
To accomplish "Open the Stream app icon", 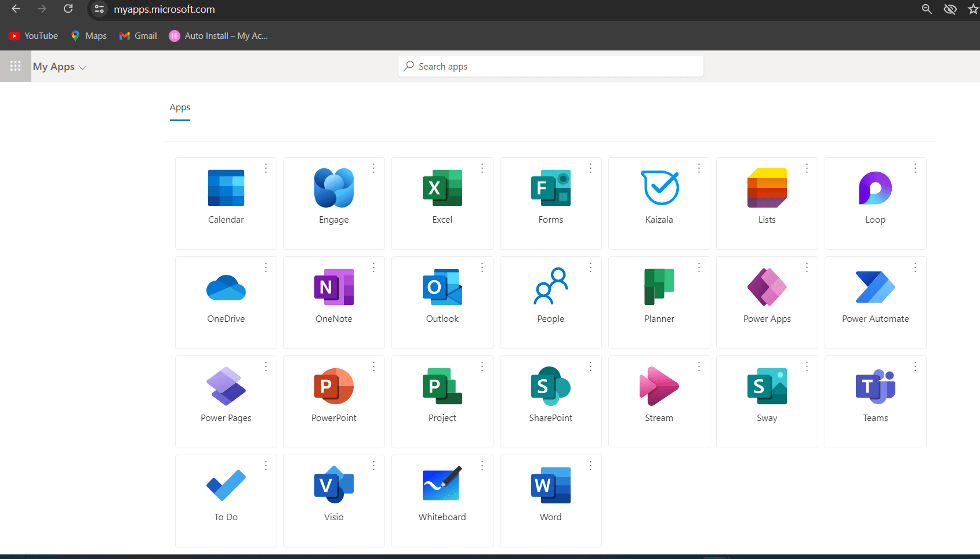I will pyautogui.click(x=659, y=386).
